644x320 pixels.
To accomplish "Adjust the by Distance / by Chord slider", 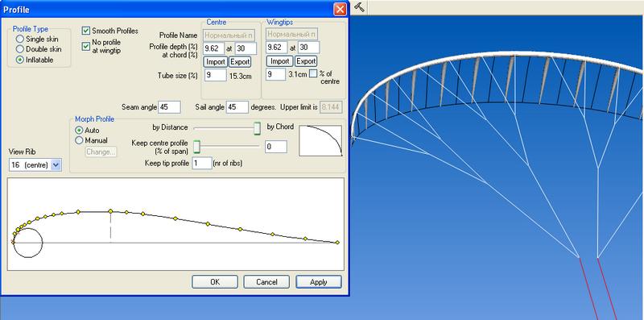I will 257,128.
